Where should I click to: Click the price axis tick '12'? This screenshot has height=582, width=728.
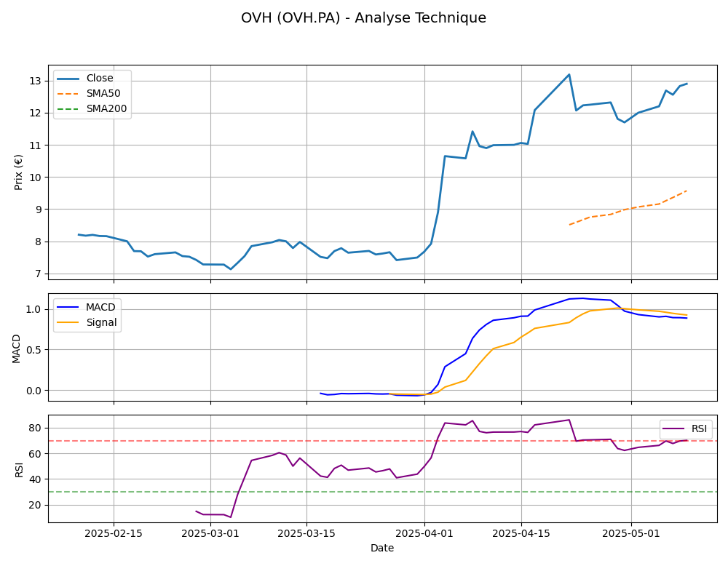(35, 113)
